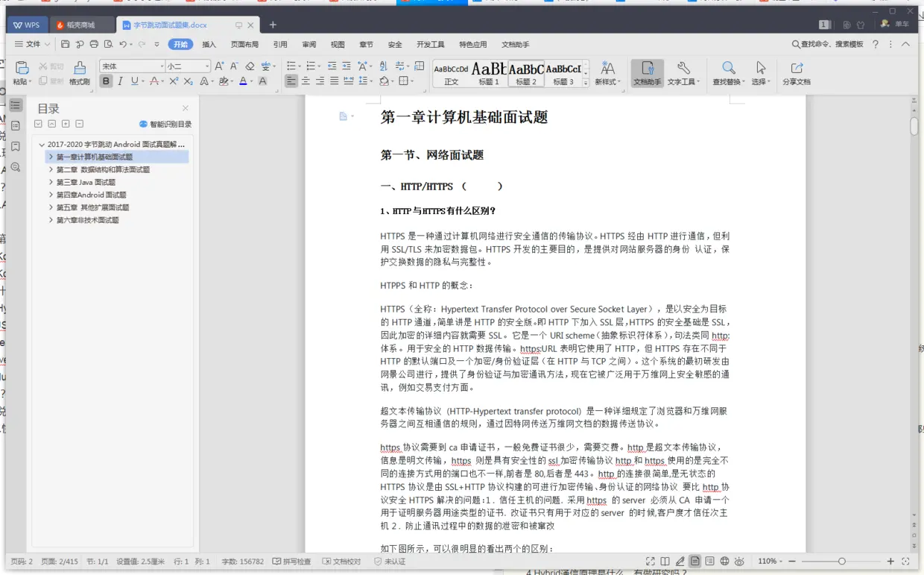Click the vertical scrollbar thumb of document
The image size is (924, 575).
914,125
